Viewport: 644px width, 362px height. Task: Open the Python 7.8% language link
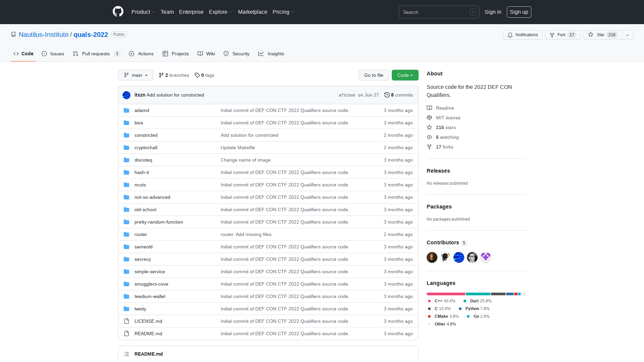pyautogui.click(x=474, y=309)
